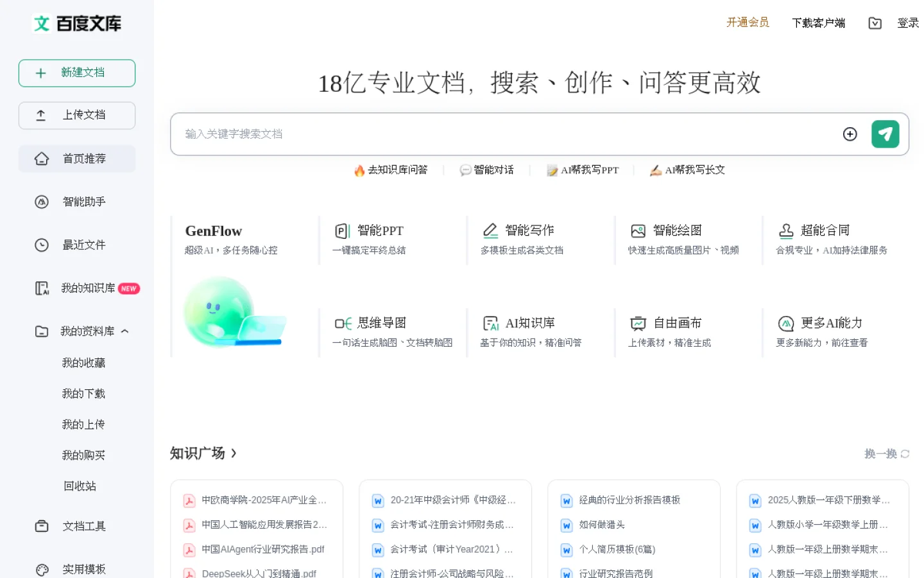Open 20-21年中级会计师 document
This screenshot has height=578, width=924.
point(453,500)
